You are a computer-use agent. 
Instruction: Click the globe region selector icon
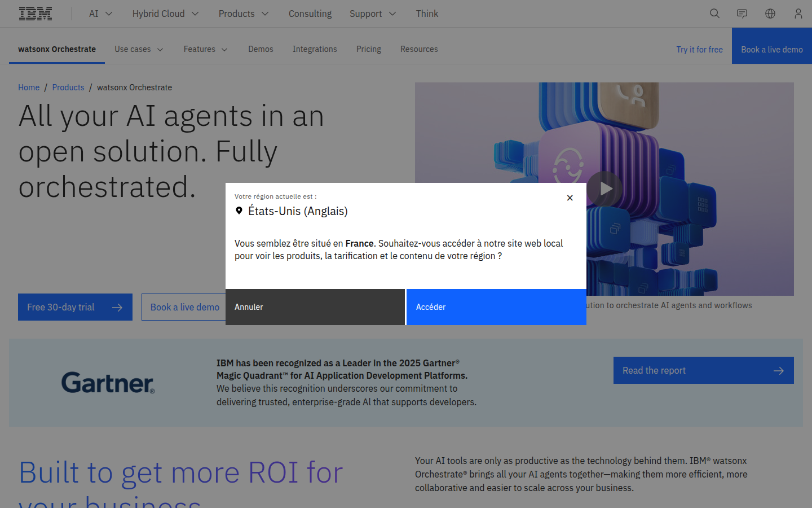tap(770, 14)
